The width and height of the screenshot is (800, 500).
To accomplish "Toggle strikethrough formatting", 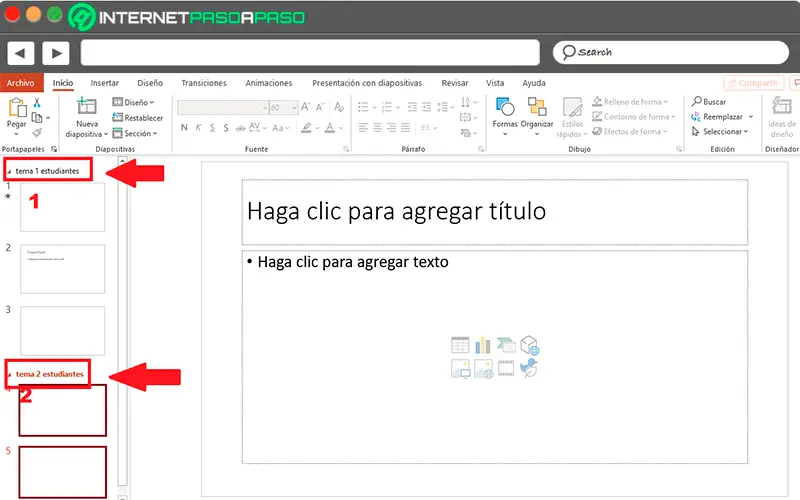I will pyautogui.click(x=240, y=128).
